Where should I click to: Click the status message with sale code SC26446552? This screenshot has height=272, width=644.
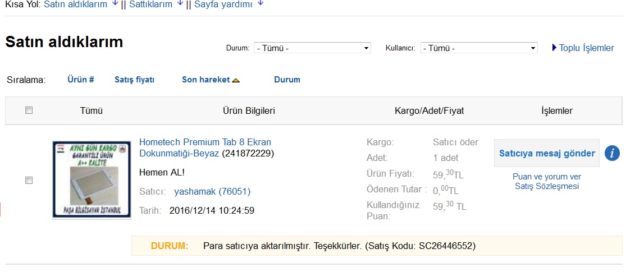(x=340, y=246)
